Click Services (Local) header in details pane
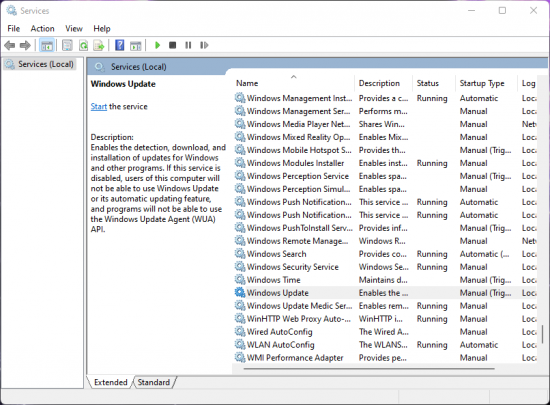The width and height of the screenshot is (550, 405). point(139,67)
